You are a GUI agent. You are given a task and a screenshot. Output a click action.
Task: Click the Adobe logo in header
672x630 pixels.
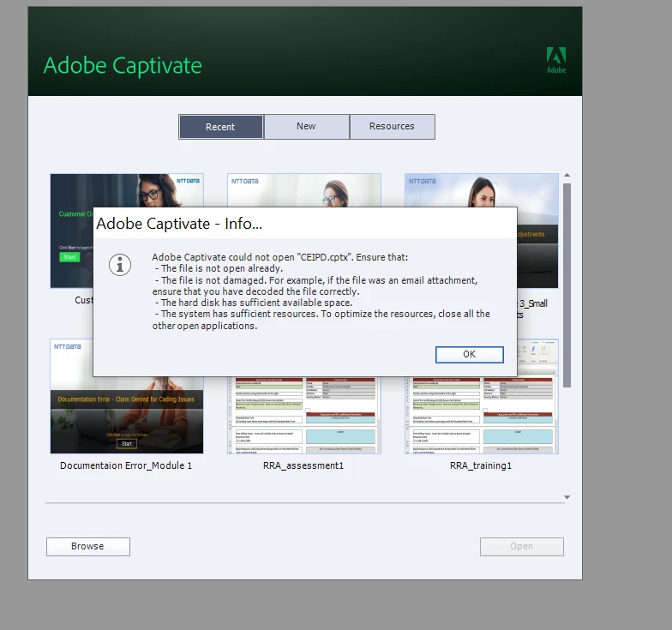click(555, 60)
